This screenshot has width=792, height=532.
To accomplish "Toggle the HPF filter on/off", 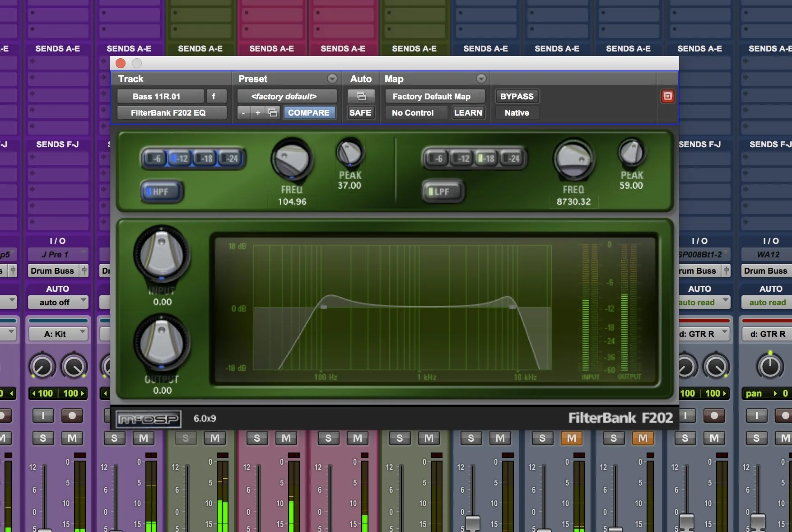I will (x=162, y=191).
